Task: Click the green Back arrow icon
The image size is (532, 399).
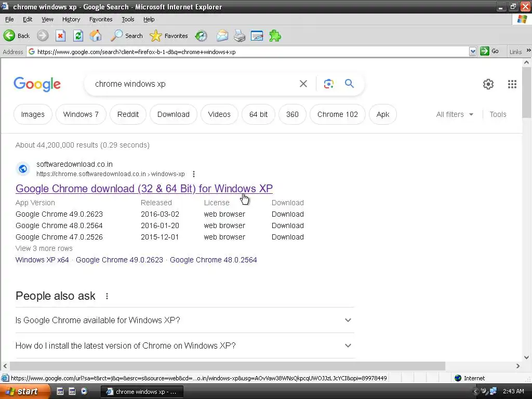Action: click(x=9, y=36)
